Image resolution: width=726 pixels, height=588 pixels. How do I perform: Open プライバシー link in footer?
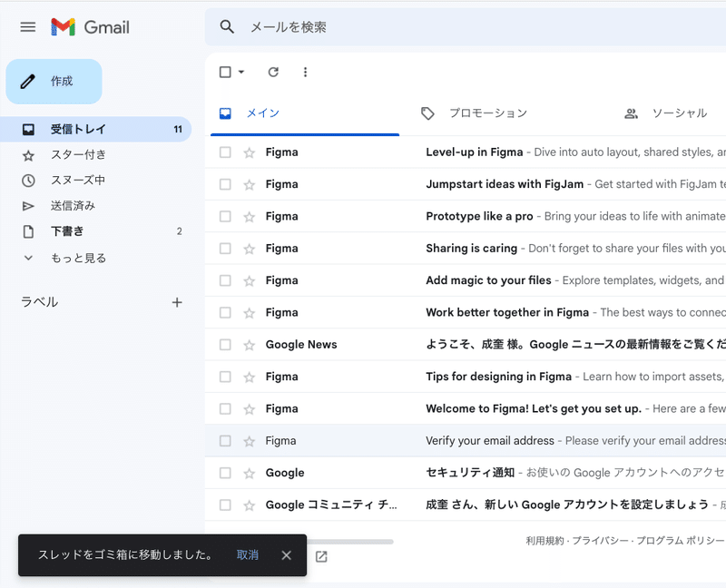600,540
